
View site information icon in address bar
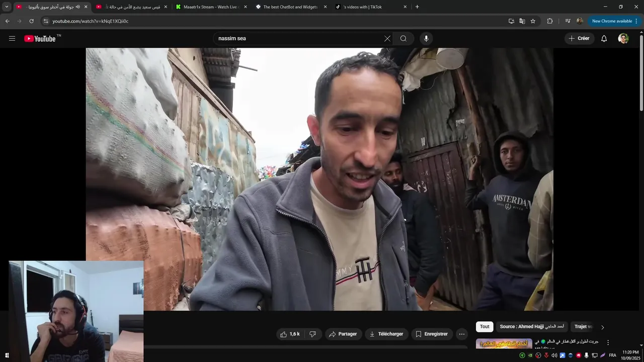(46, 21)
